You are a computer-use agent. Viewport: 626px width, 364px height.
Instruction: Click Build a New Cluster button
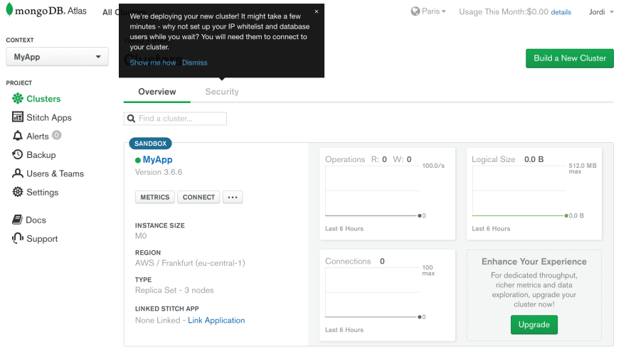coord(570,58)
